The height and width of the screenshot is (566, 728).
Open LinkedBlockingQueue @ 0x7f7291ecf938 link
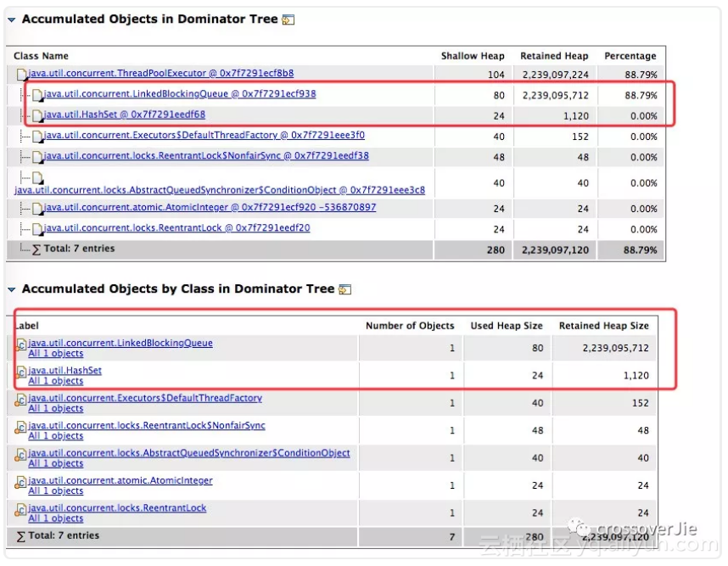click(180, 94)
